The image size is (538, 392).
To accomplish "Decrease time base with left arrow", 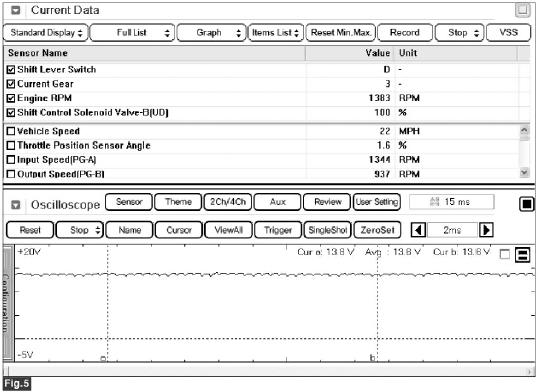I will click(419, 230).
